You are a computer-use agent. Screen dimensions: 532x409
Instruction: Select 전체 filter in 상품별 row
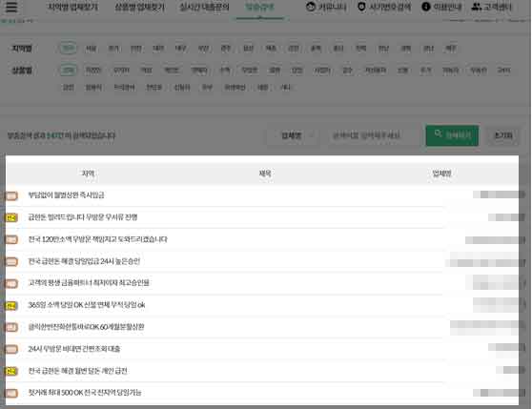(69, 71)
